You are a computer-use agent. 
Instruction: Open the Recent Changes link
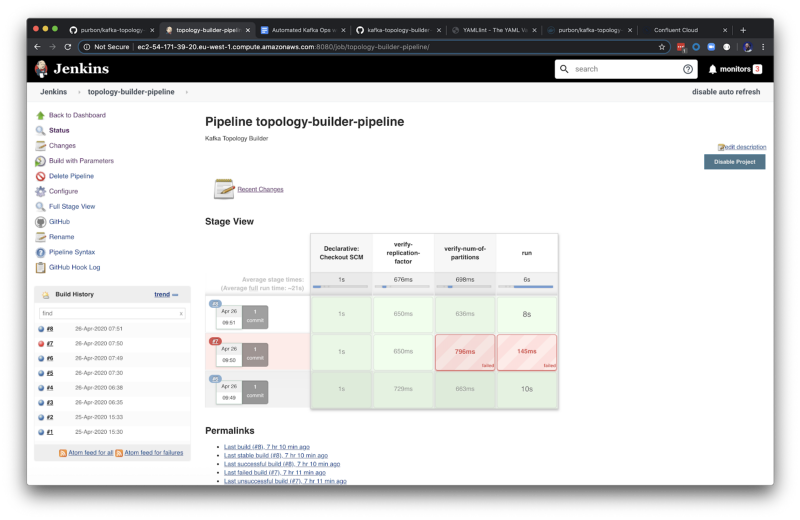point(260,189)
